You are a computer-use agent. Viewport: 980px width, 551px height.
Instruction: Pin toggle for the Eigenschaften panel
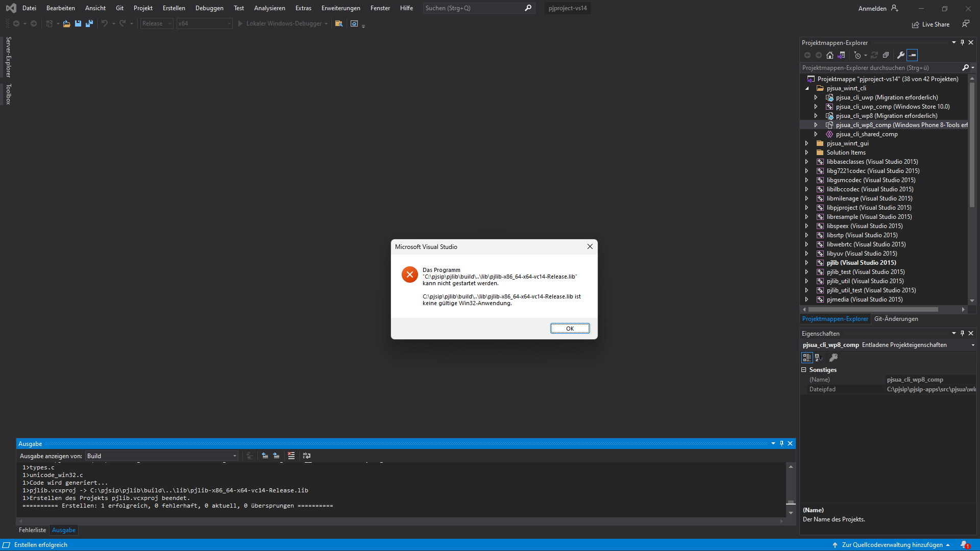click(962, 334)
